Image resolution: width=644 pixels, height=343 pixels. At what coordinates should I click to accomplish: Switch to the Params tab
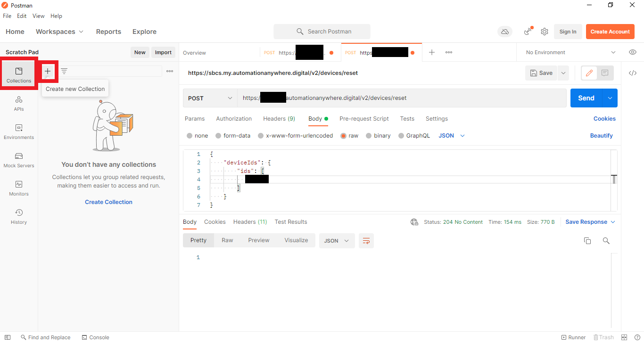195,119
